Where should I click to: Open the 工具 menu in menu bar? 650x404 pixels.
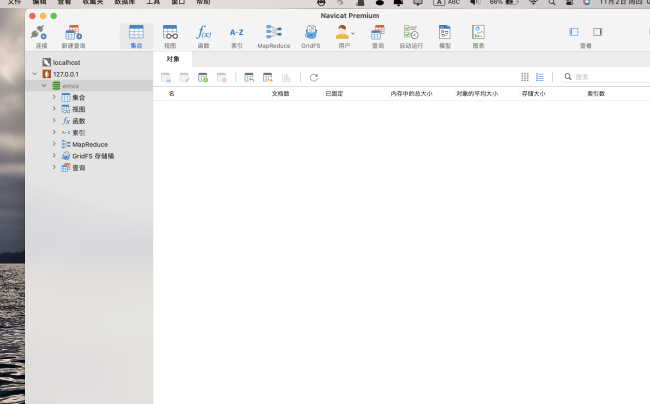click(x=153, y=2)
